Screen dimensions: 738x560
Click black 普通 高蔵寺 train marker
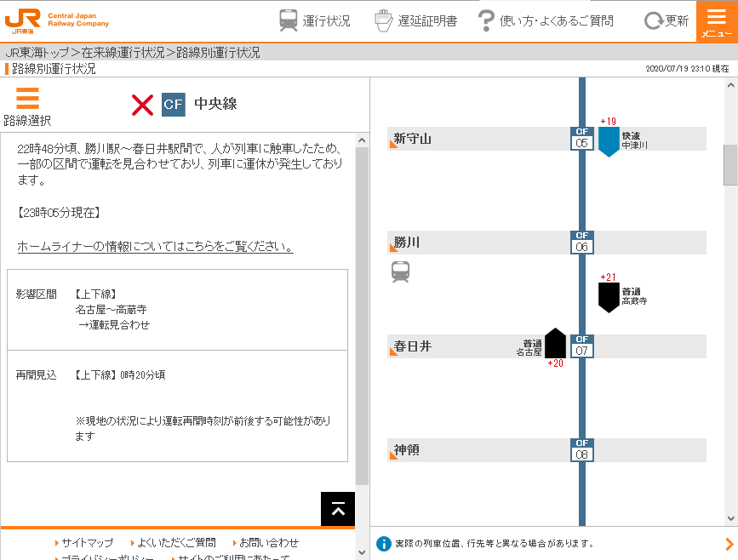609,297
